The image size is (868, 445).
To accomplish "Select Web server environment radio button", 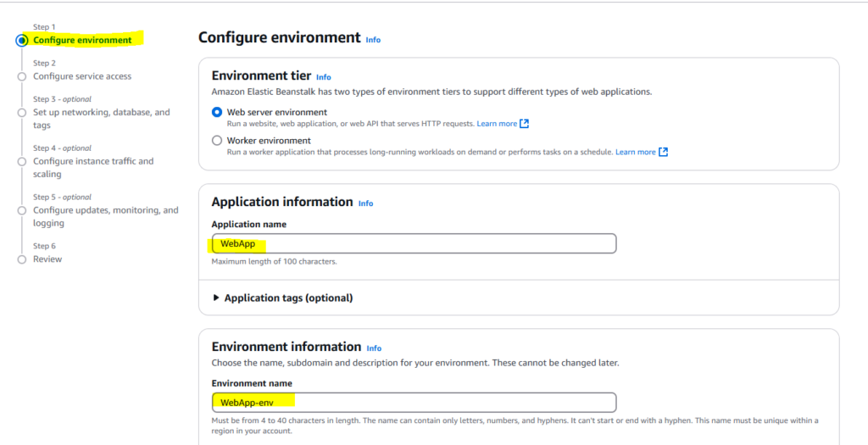I will point(218,112).
